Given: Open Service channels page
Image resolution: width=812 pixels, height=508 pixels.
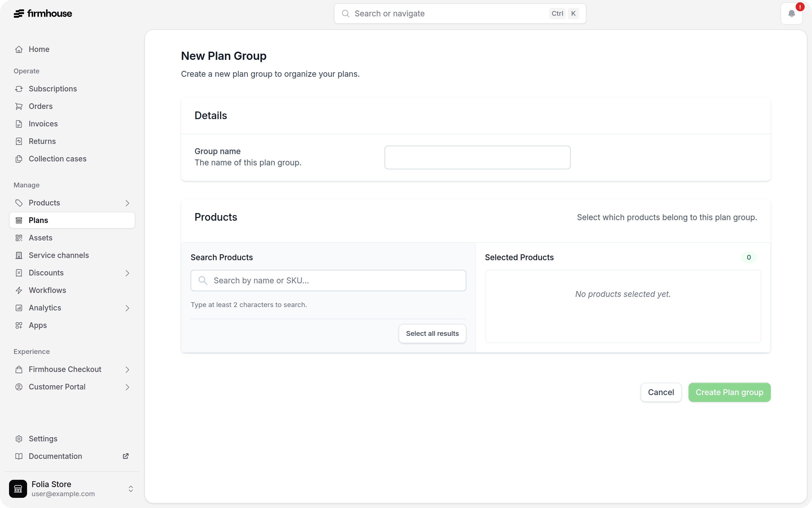Looking at the screenshot, I should (x=72, y=255).
